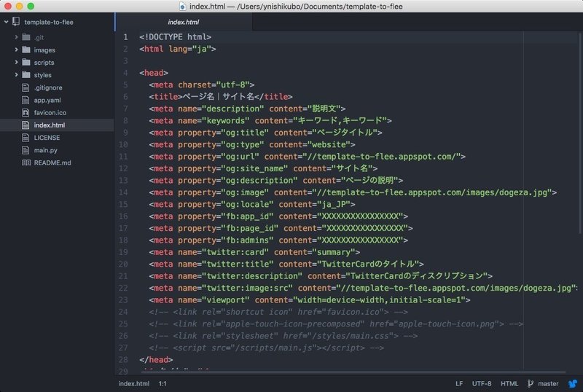Click the favicon.ico image file icon
Image resolution: width=583 pixels, height=392 pixels.
[x=26, y=112]
